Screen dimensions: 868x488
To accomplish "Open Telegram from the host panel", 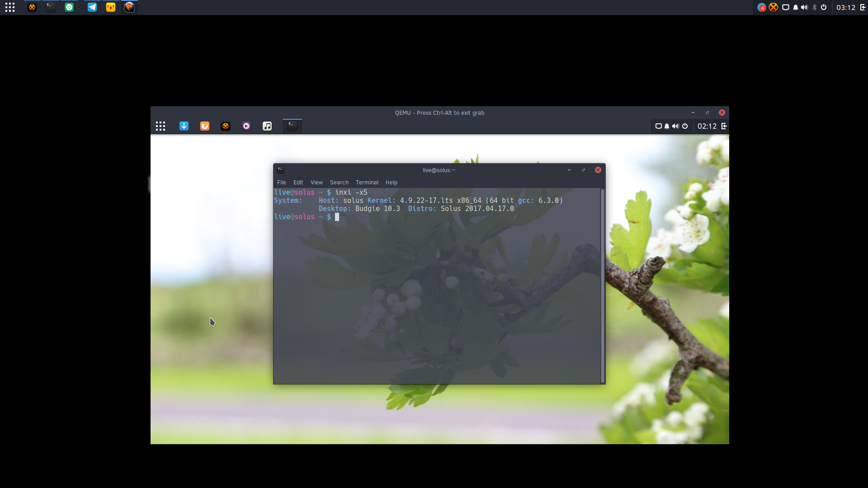I will coord(92,7).
